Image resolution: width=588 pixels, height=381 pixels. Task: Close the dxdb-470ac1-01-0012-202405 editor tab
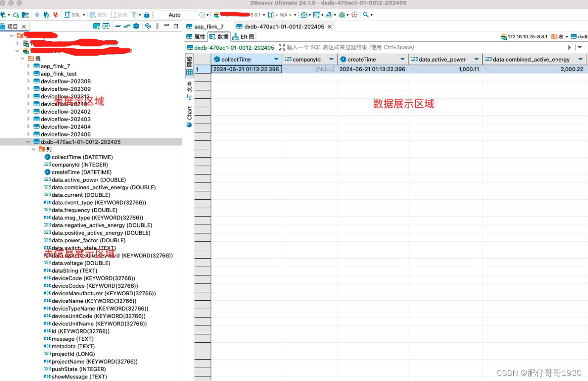click(329, 27)
